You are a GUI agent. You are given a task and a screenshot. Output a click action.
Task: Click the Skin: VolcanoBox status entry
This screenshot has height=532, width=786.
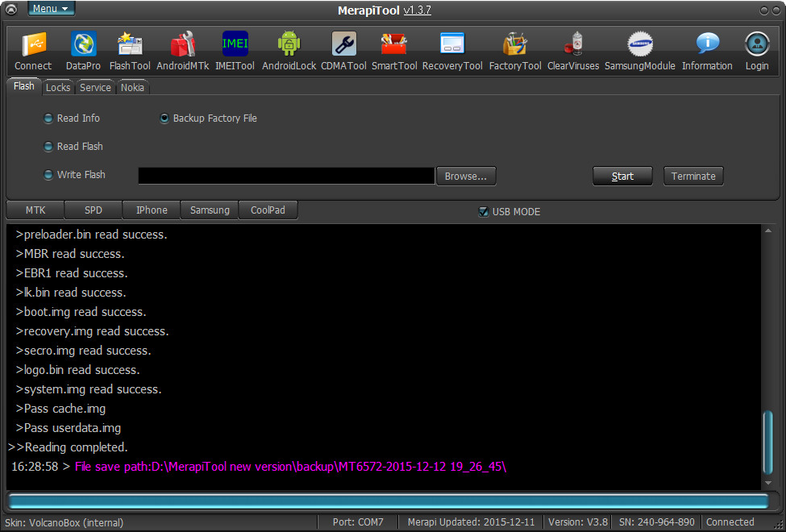pos(64,522)
